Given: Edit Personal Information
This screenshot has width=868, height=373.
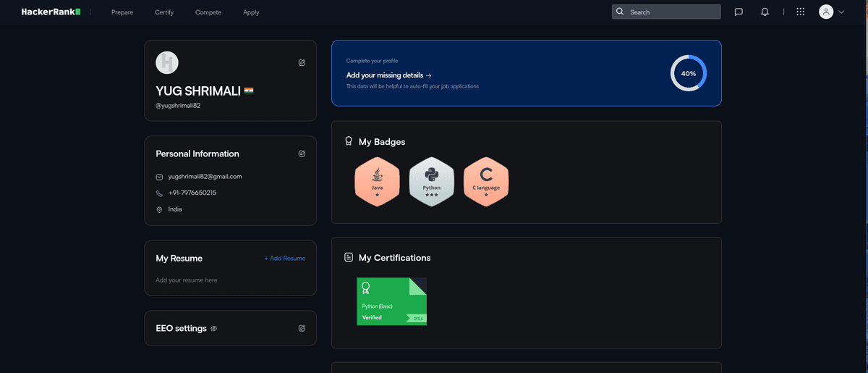Looking at the screenshot, I should pos(302,154).
